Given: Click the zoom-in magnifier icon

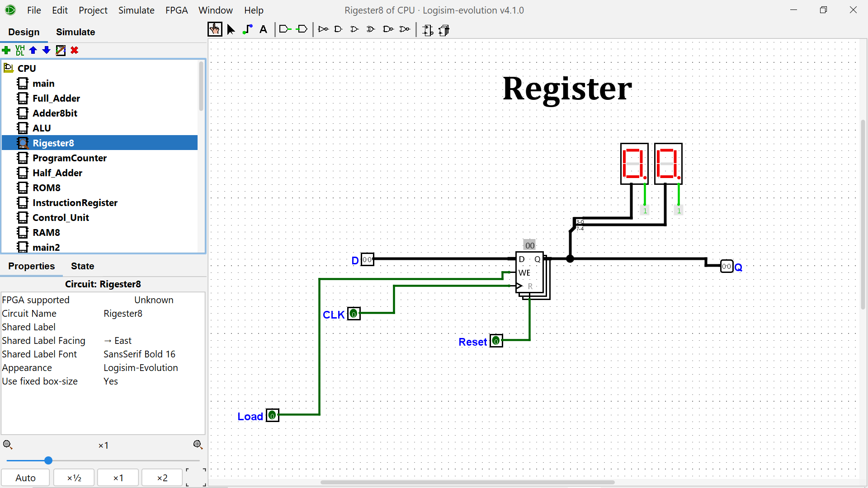Looking at the screenshot, I should pyautogui.click(x=198, y=445).
